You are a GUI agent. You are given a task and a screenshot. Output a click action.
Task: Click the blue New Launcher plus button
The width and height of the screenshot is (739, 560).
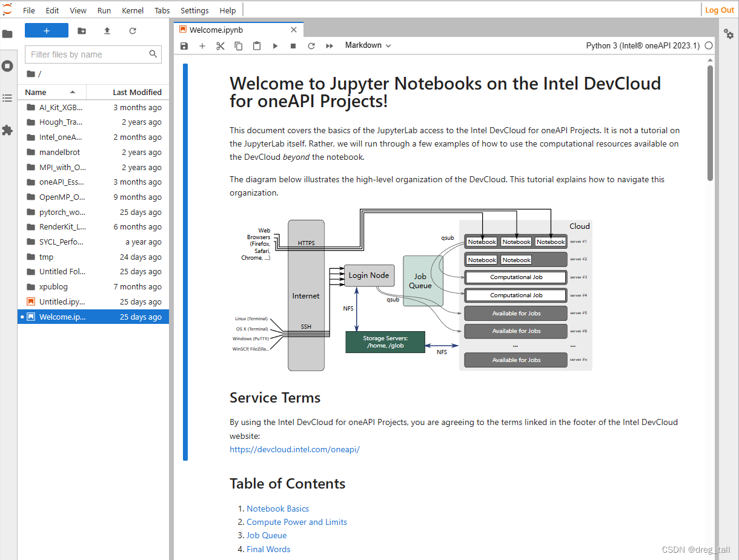tap(47, 31)
